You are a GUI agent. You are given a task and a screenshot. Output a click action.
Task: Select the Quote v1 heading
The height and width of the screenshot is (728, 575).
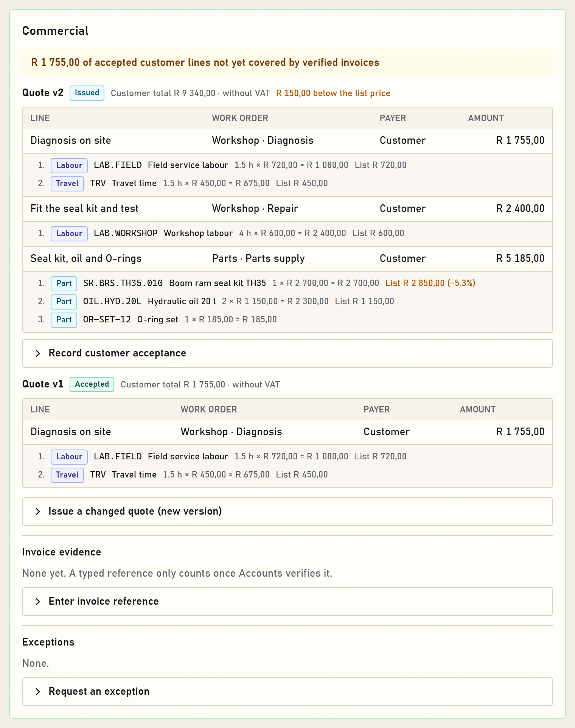43,384
